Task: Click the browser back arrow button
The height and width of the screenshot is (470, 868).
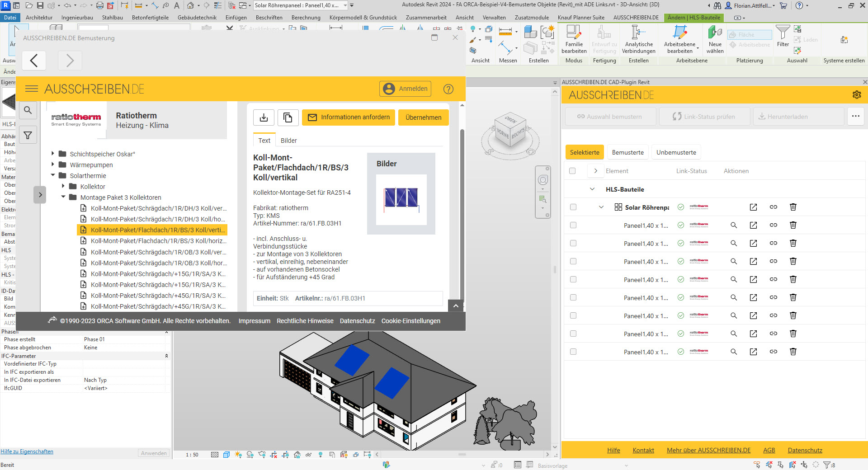Action: click(x=34, y=61)
